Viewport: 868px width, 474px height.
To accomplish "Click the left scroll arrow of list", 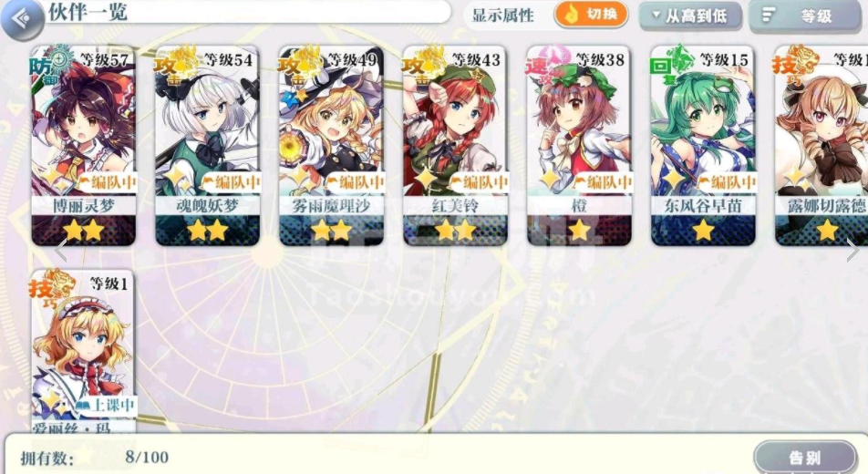I will (60, 251).
